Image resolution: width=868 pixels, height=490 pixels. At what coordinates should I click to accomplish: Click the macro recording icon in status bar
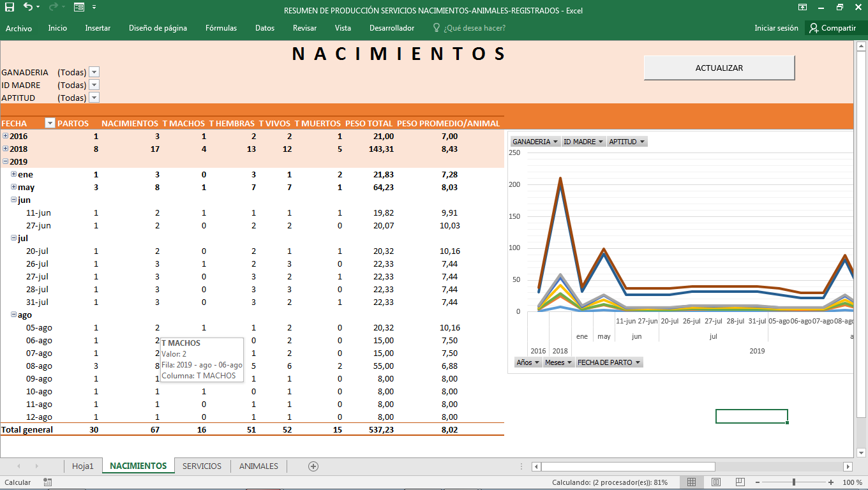(x=48, y=482)
